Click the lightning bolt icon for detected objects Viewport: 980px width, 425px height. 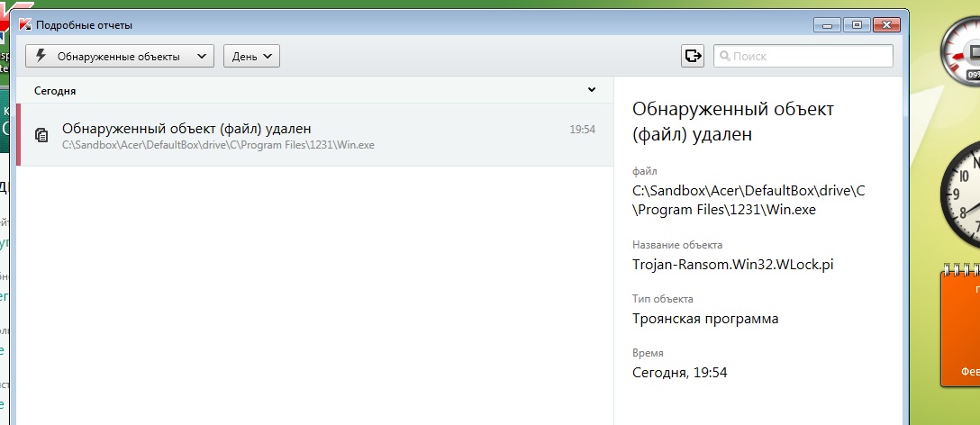tap(41, 56)
